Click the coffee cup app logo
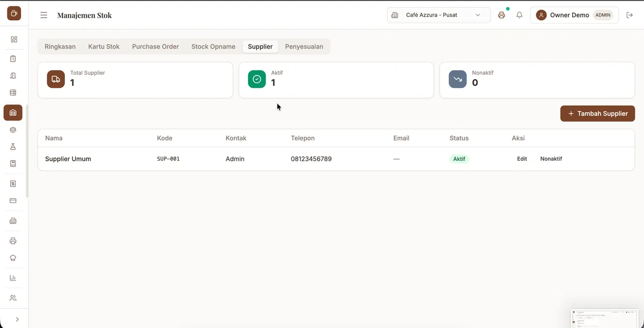The width and height of the screenshot is (644, 328). [14, 14]
